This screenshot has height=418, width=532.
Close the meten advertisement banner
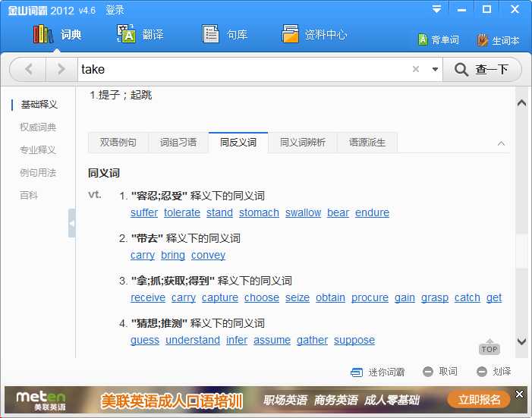click(x=519, y=394)
